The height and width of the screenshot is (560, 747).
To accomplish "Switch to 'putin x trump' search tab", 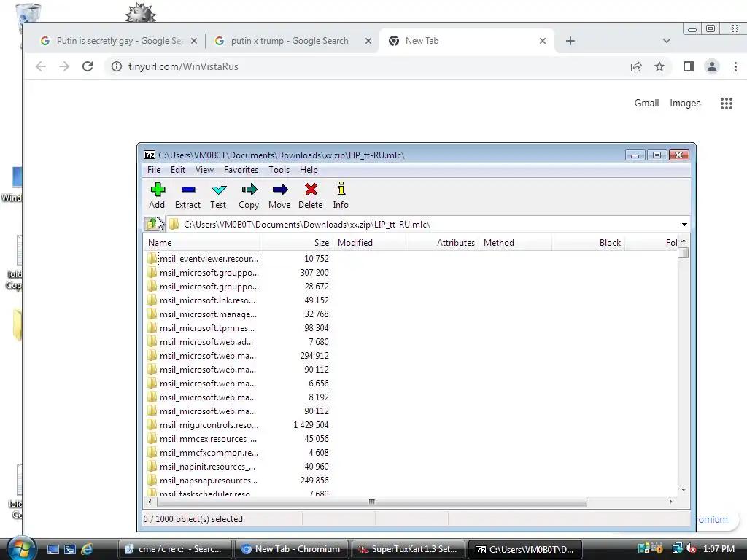I will [x=290, y=41].
